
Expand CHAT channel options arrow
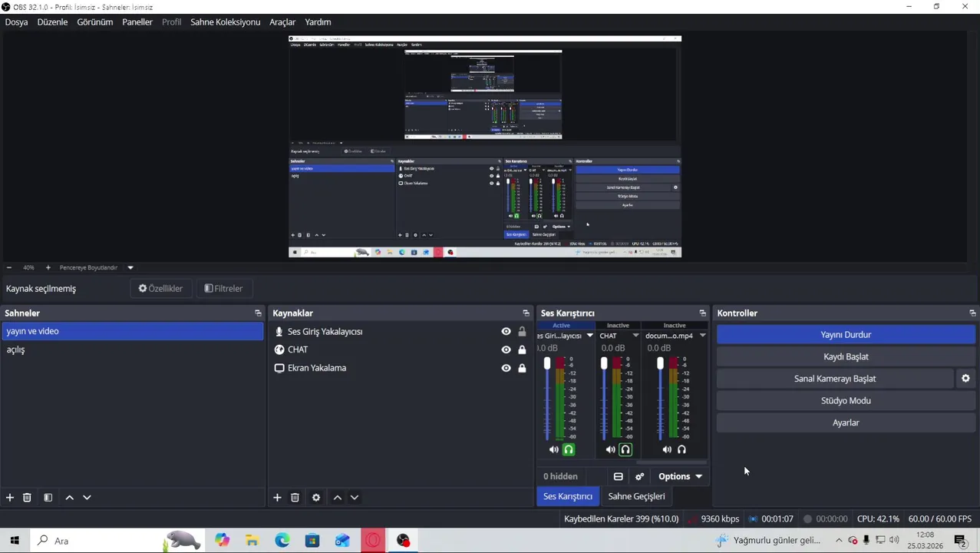coord(635,336)
